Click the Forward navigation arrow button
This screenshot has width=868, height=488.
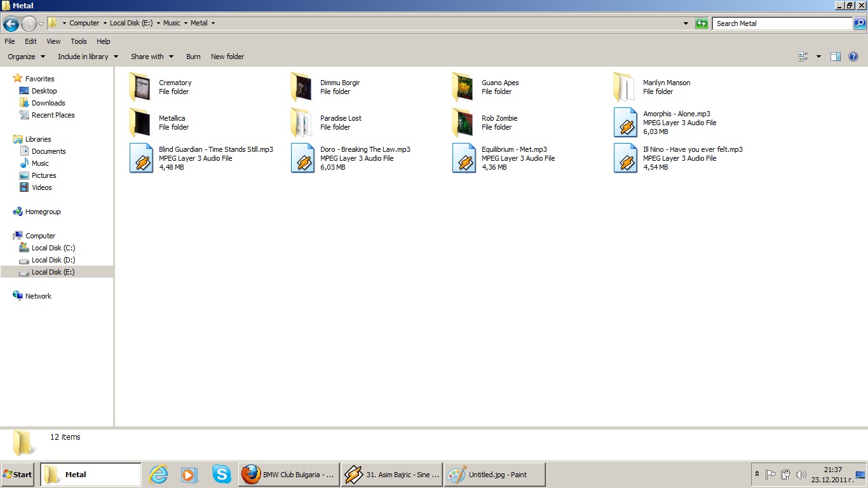pyautogui.click(x=29, y=24)
